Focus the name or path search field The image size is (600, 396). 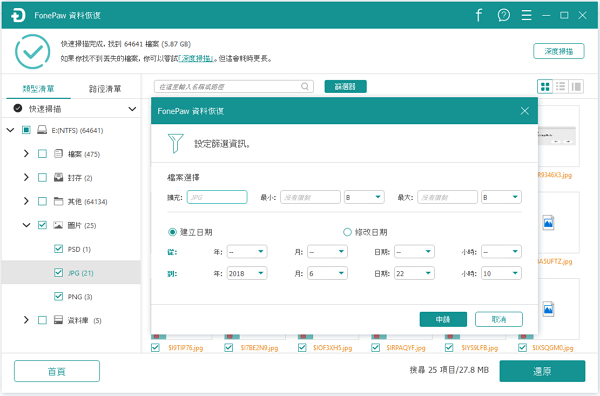coord(233,86)
